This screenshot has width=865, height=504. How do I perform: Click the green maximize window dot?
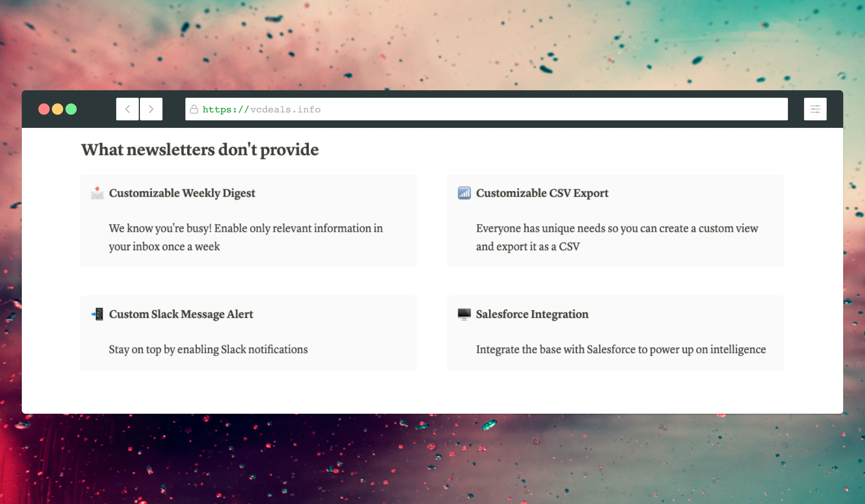tap(71, 109)
